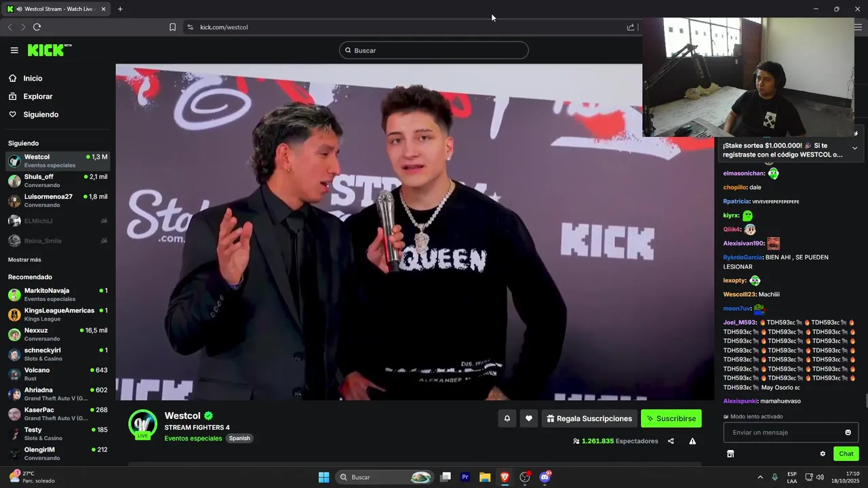868x488 pixels.
Task: Open Volcano Rust channel
Action: 58,374
